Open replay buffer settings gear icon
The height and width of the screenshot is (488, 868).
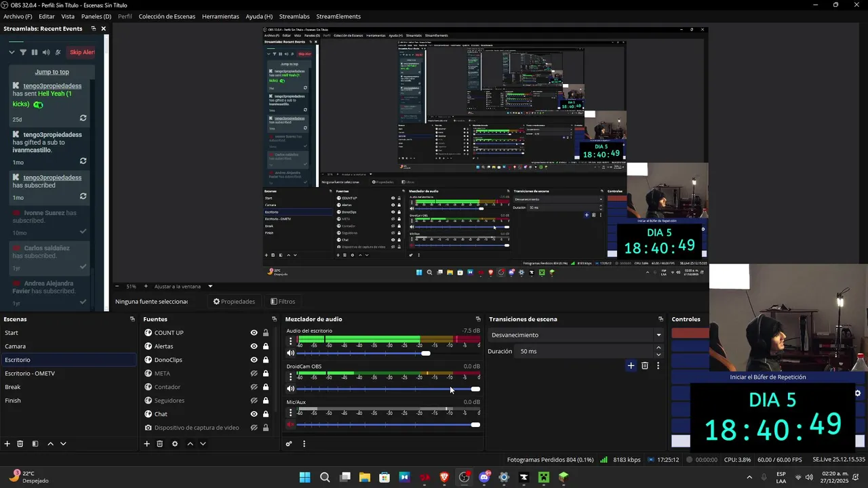tap(857, 393)
